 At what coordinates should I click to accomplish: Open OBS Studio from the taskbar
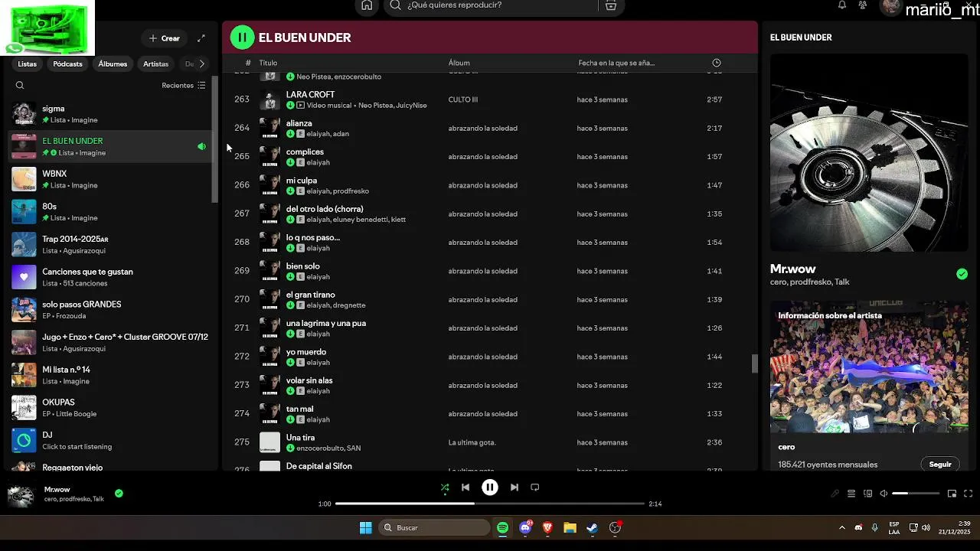point(615,528)
